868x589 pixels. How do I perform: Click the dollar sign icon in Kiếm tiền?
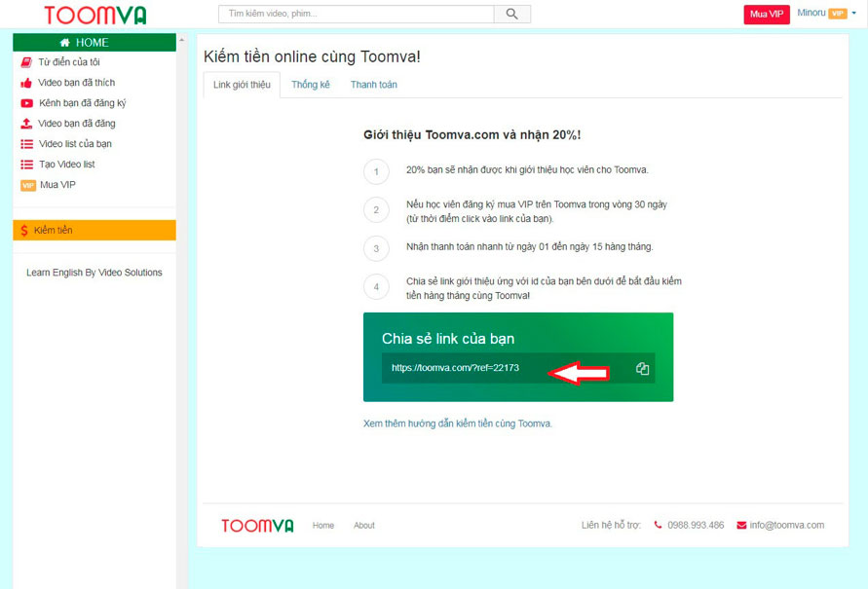[24, 231]
